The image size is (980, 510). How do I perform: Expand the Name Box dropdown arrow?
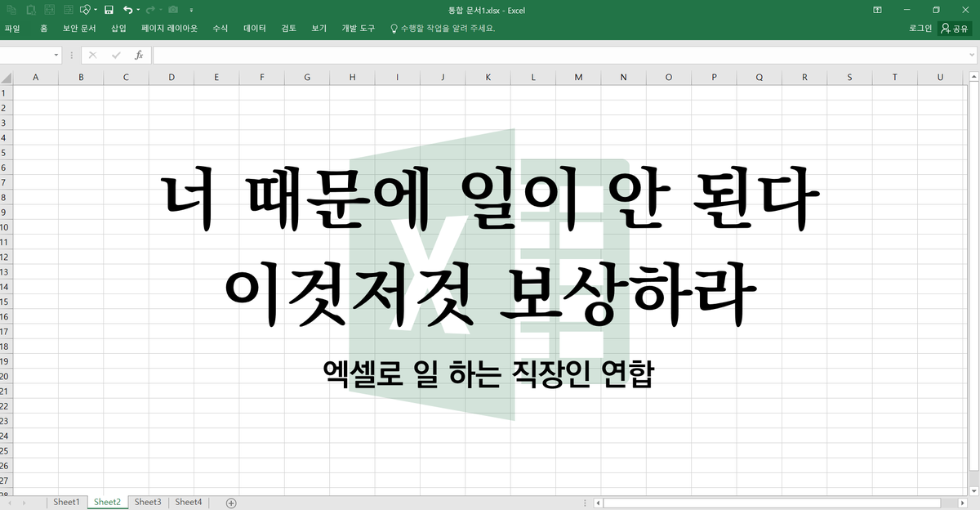56,55
